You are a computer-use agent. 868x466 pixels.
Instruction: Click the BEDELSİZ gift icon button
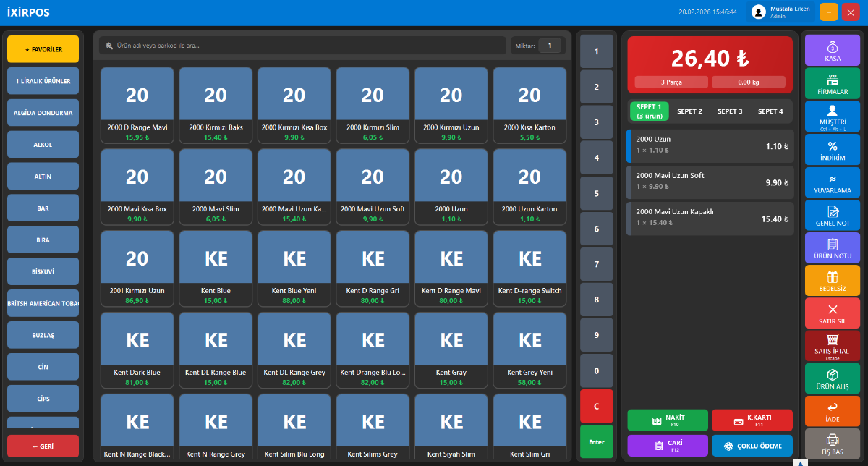832,281
